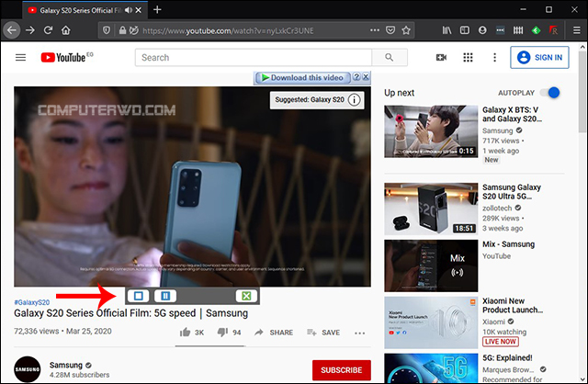Toggle the AUTOPLAY switch
Screen dimensions: 588x384
pos(549,93)
